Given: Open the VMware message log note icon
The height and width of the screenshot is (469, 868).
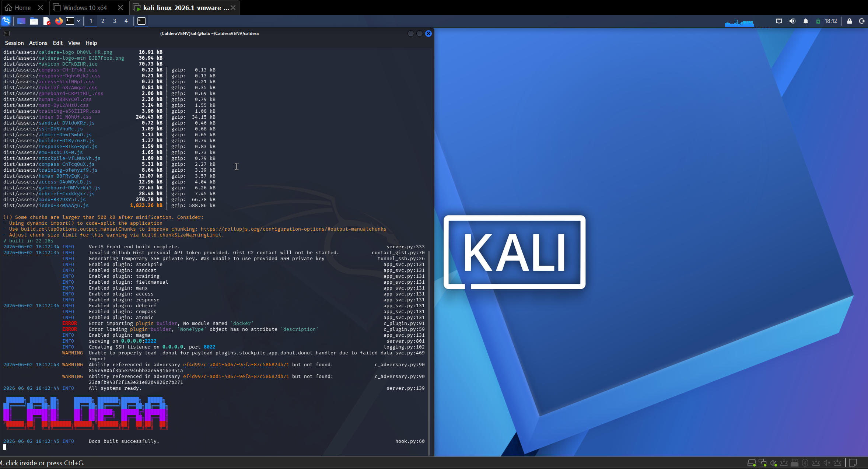Looking at the screenshot, I should [853, 463].
